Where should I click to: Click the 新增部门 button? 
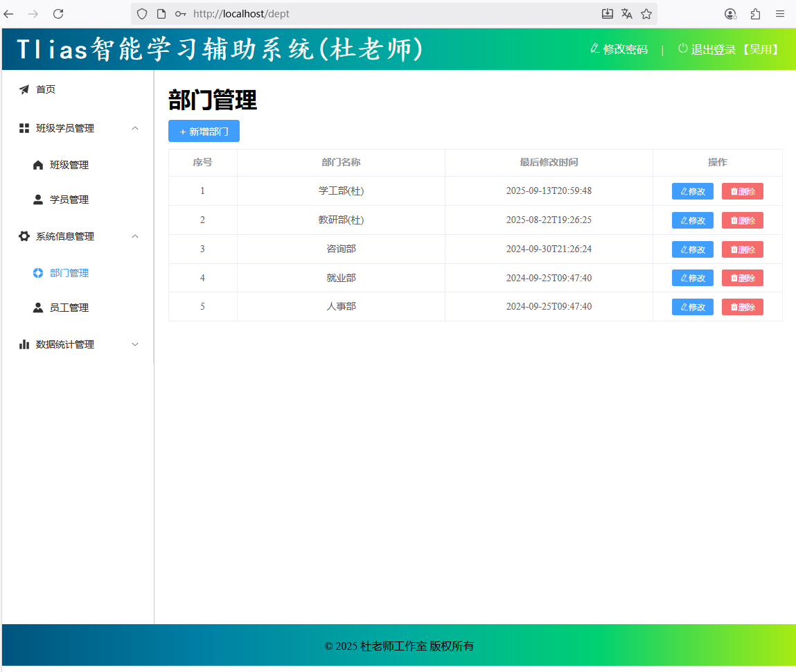pos(204,131)
